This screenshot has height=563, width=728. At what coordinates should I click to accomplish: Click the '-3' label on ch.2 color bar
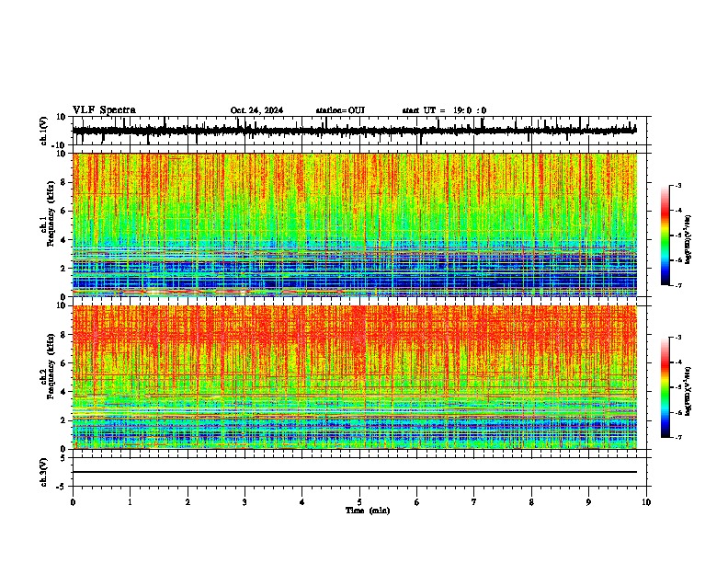click(x=677, y=338)
